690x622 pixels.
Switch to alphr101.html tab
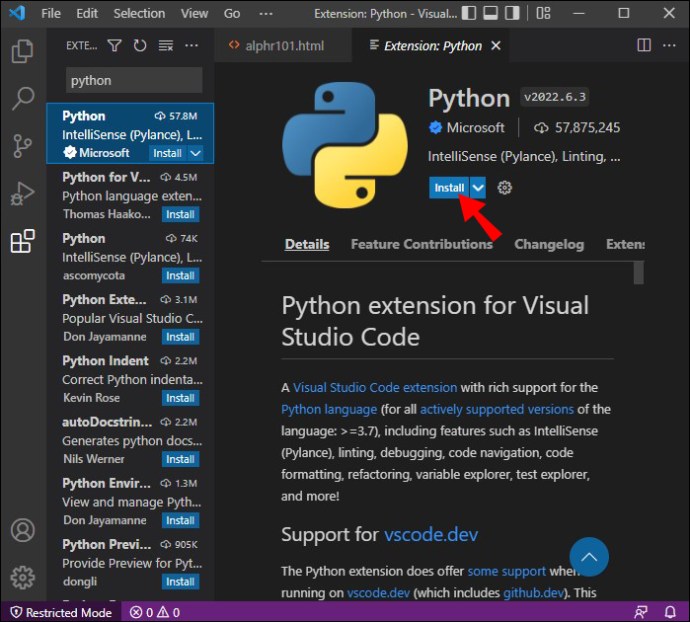(x=283, y=45)
